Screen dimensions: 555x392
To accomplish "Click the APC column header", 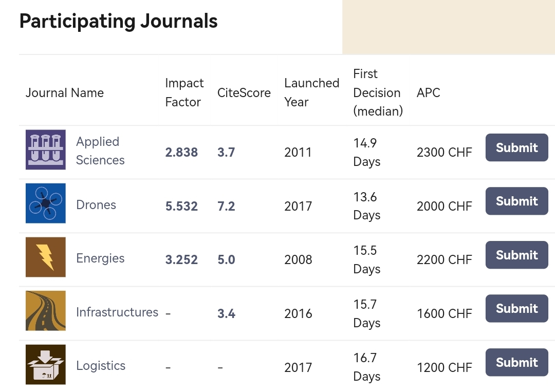I will tap(428, 92).
